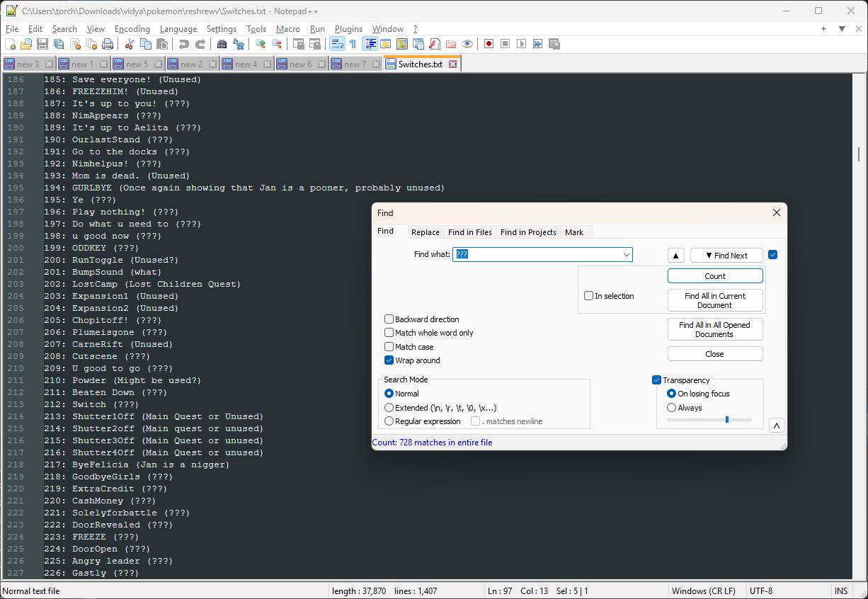Uncheck the Transparency checkbox

click(656, 380)
